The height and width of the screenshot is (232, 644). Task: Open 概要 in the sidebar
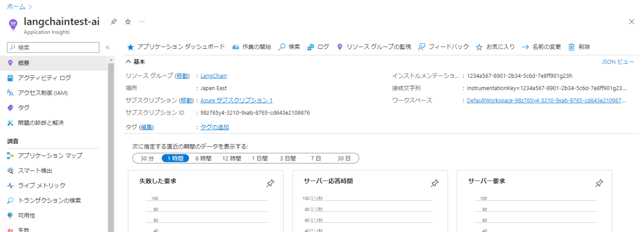pyautogui.click(x=54, y=63)
